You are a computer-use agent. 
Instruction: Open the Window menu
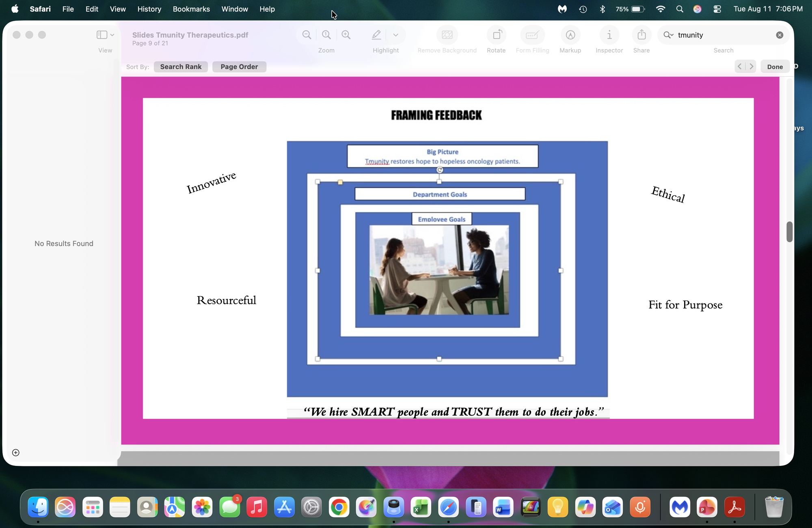pos(235,9)
